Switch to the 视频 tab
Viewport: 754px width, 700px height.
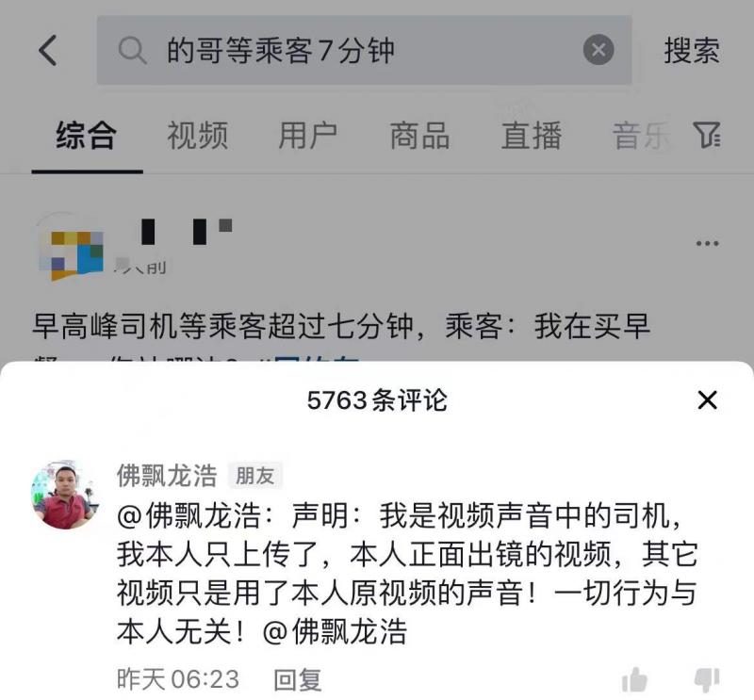198,136
